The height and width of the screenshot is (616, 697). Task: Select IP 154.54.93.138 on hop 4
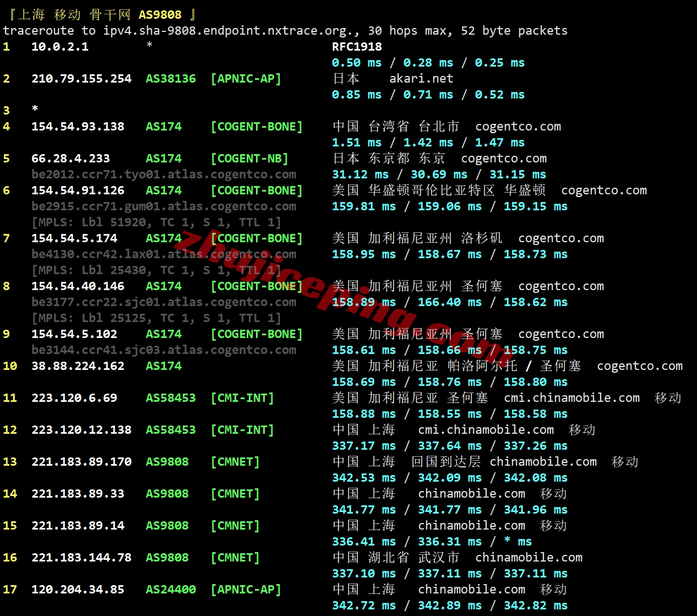(78, 127)
